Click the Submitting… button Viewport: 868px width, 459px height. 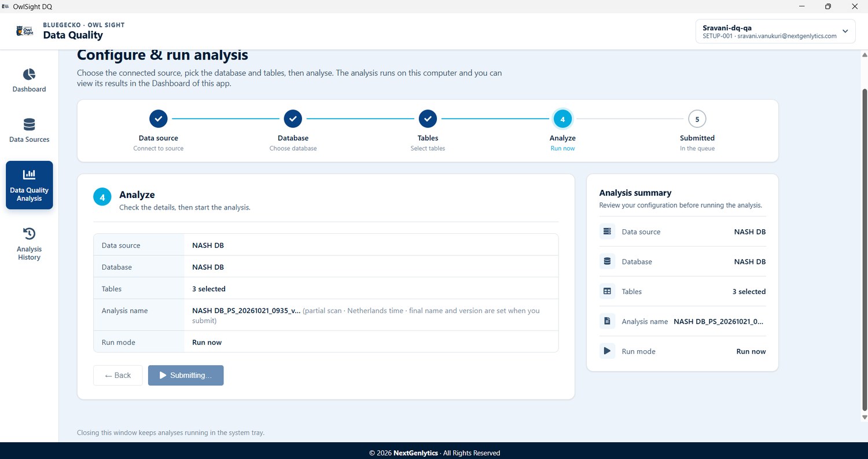tap(186, 375)
